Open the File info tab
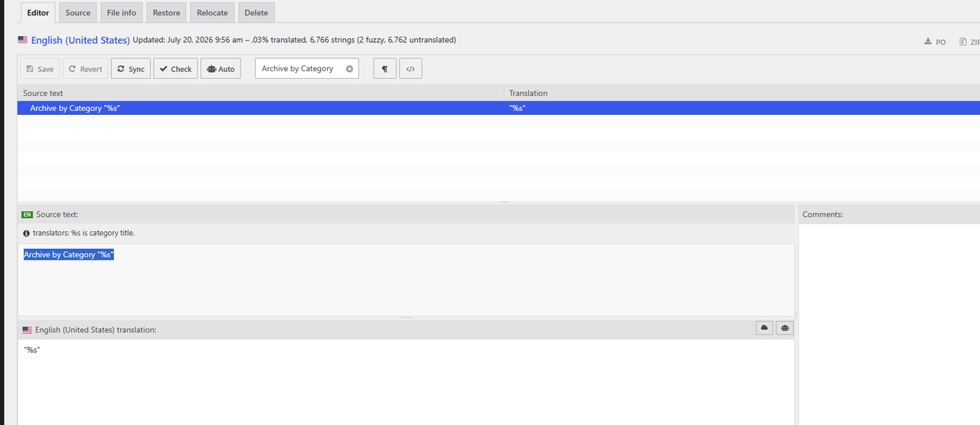Screen dimensions: 980x425 (122, 12)
